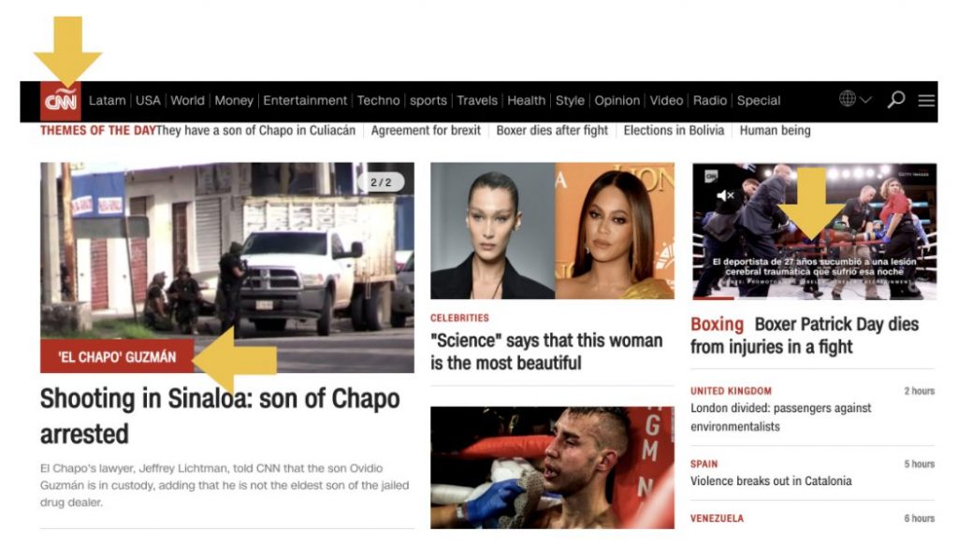This screenshot has width=958, height=560.
Task: Open the search magnifier icon
Action: tap(895, 99)
